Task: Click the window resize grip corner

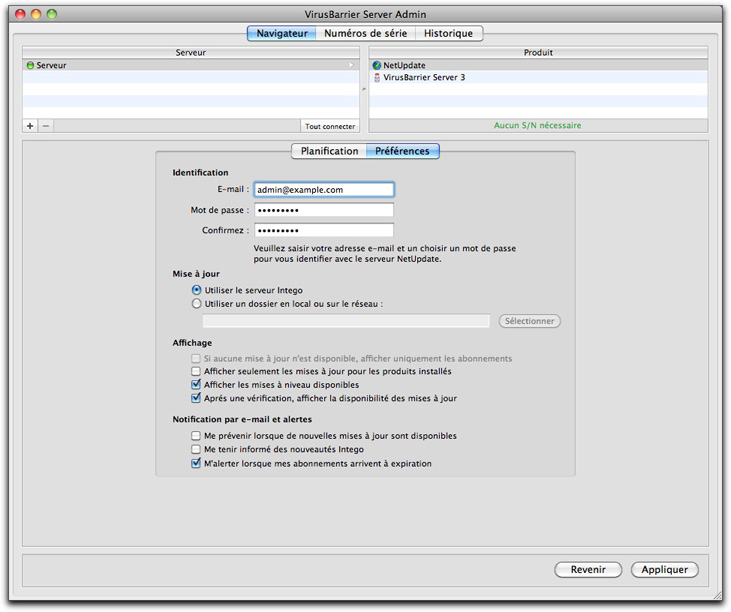Action: 717,594
